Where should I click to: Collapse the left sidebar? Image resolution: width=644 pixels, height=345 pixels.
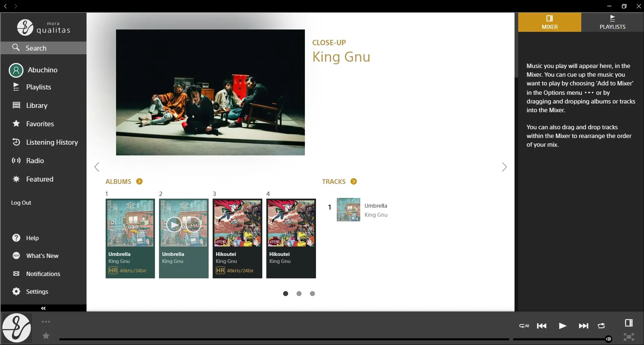pos(44,308)
